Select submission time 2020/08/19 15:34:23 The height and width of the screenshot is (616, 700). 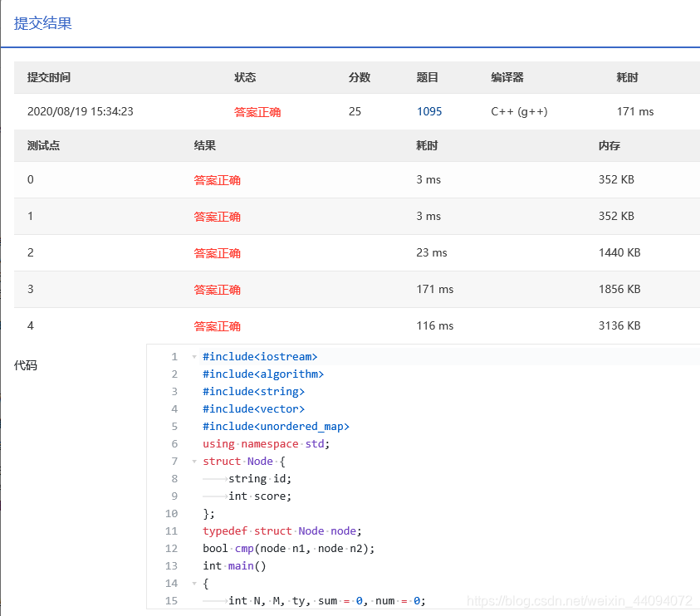coord(81,111)
